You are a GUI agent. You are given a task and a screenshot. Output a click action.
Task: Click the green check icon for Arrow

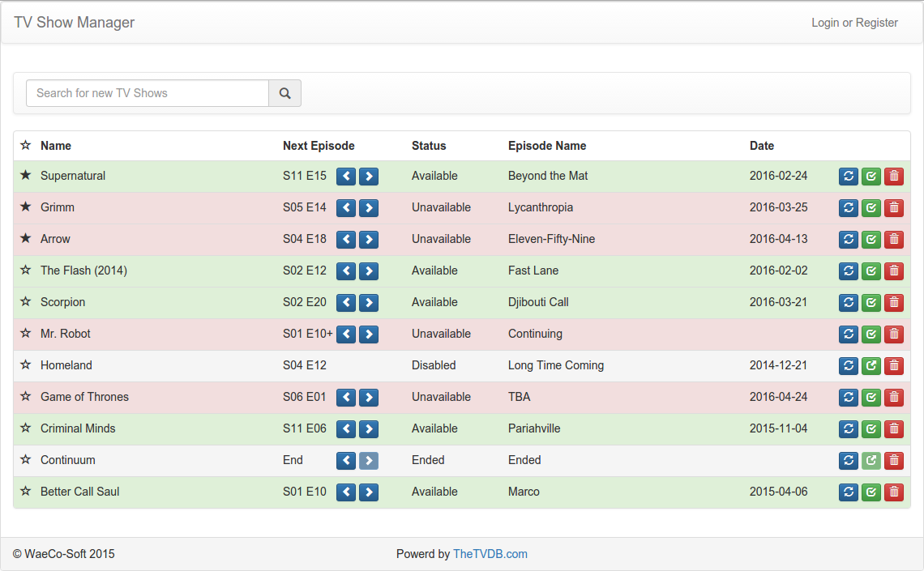pos(871,240)
